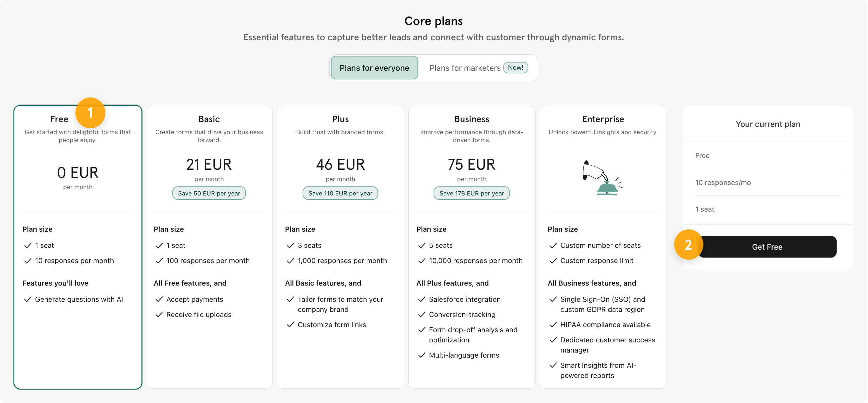
Task: Click the orange step 2 badge
Action: (688, 245)
